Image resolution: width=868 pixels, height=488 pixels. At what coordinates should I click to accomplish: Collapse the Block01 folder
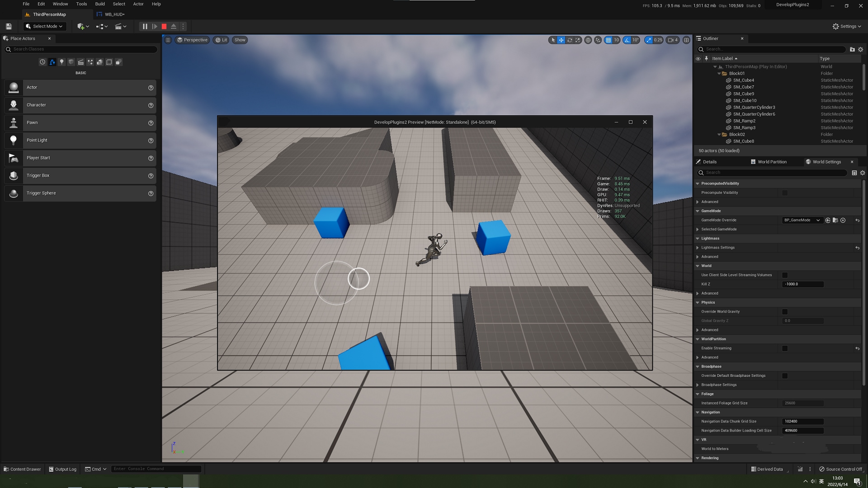719,74
